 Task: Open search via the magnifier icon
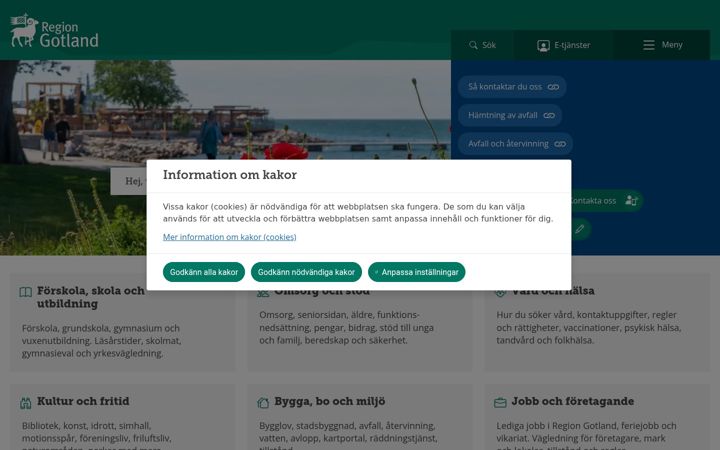click(473, 45)
